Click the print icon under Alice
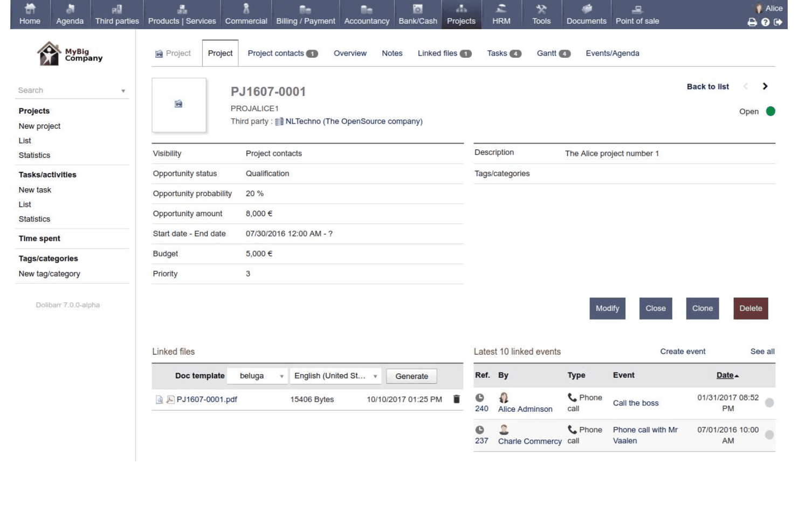Image resolution: width=798 pixels, height=532 pixels. pyautogui.click(x=752, y=22)
